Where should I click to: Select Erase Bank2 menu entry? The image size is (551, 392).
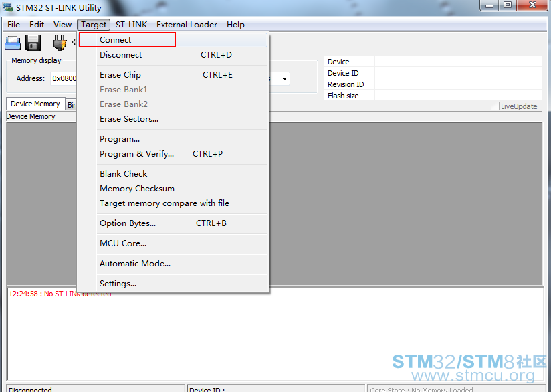[173, 104]
